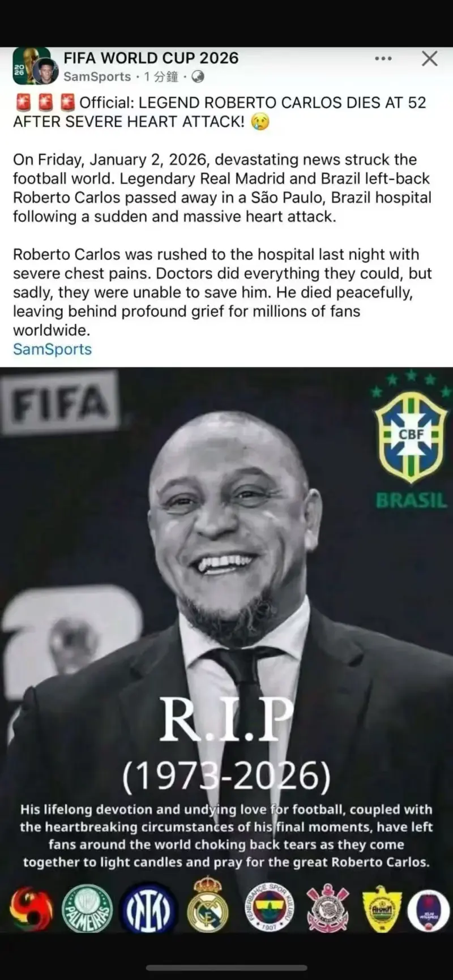
Task: Tap the crying face emoji in headline
Action: pos(260,121)
